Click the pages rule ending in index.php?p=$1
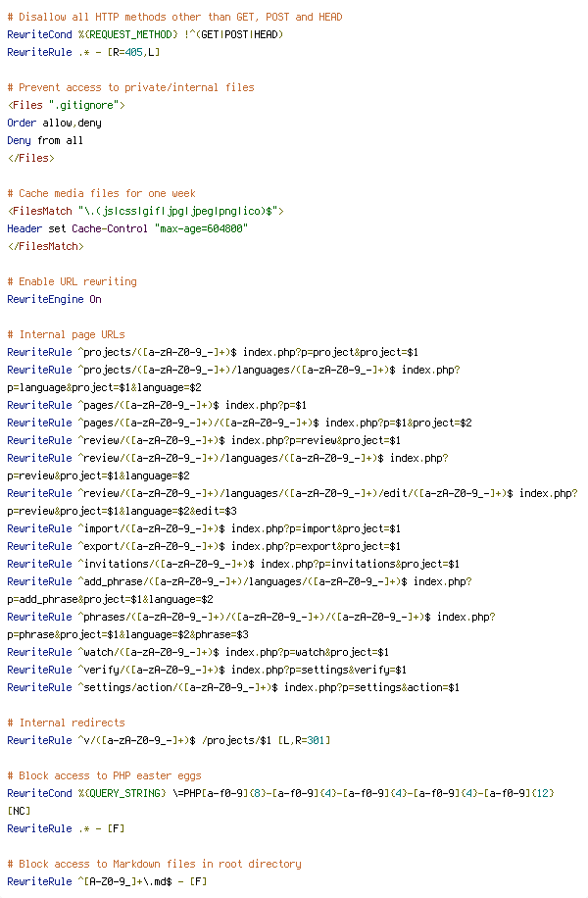Viewport: 588px width, 898px height. click(x=157, y=406)
